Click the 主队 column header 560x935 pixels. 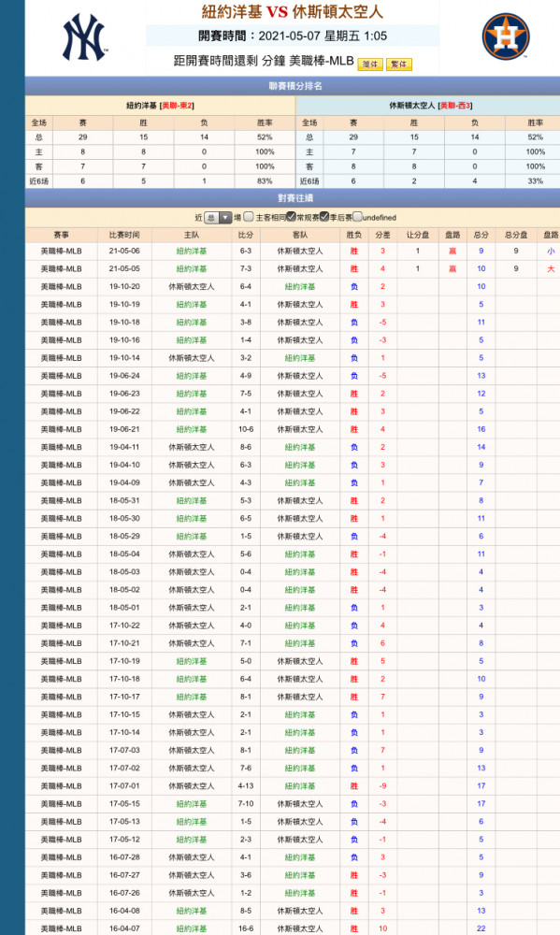[x=192, y=235]
